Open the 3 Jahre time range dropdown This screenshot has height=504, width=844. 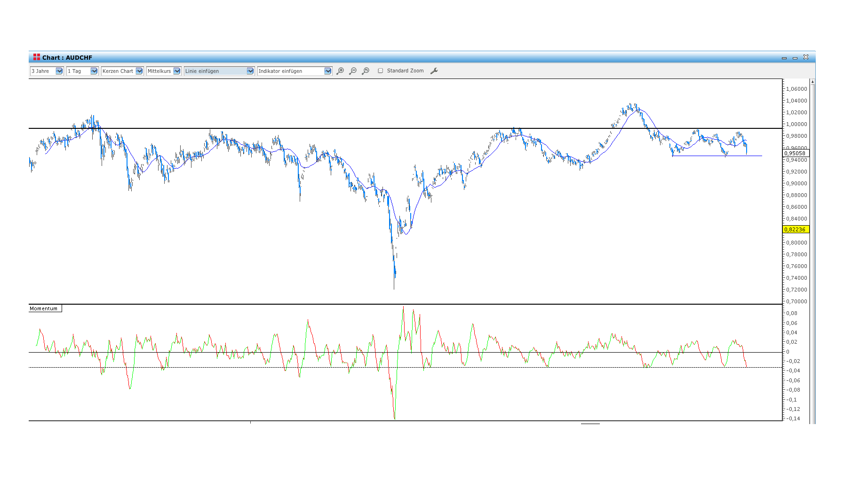(59, 71)
